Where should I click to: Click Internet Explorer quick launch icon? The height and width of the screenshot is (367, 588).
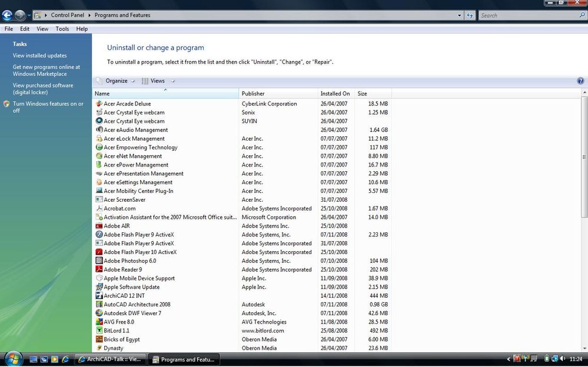click(65, 359)
